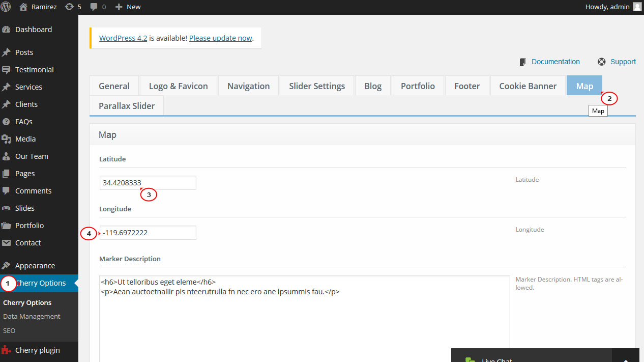Screen dimensions: 644x362
Task: Click the admin avatar thumbnail
Action: click(637, 7)
